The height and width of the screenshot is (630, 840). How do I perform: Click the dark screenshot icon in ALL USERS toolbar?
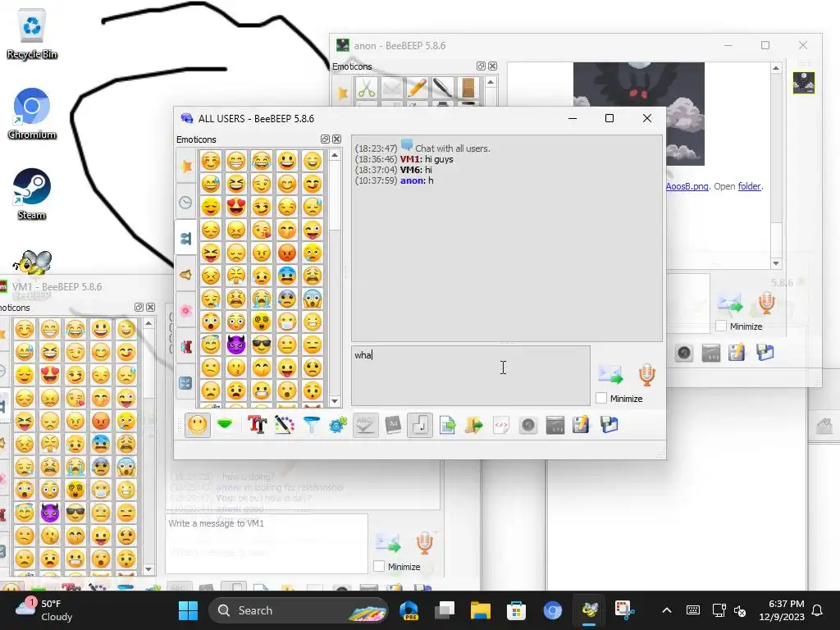pos(555,425)
